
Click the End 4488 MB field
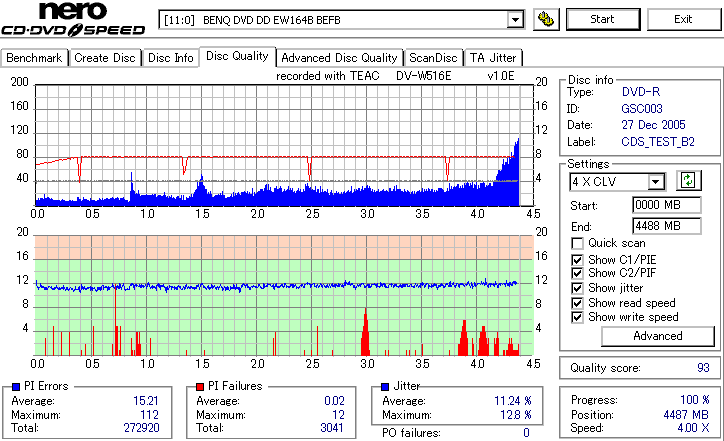(666, 226)
